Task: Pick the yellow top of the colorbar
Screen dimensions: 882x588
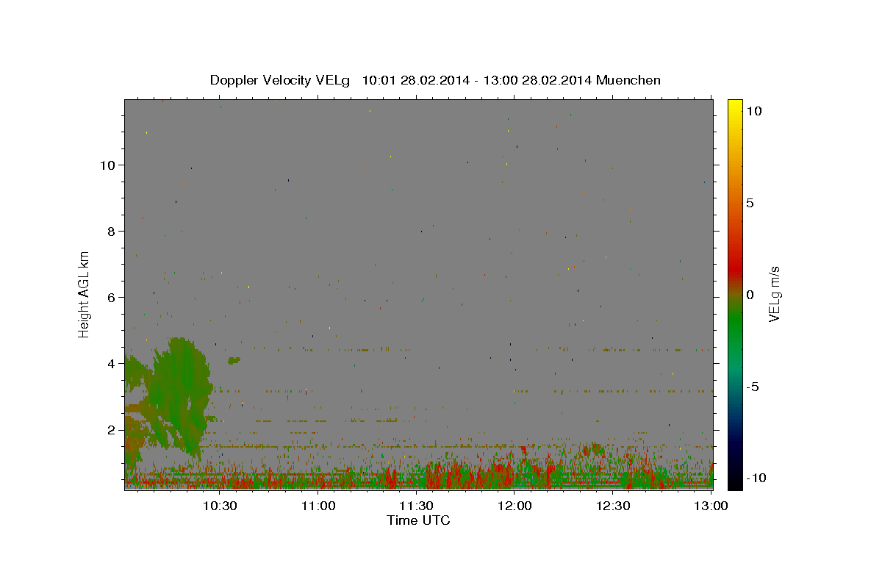Action: [734, 104]
